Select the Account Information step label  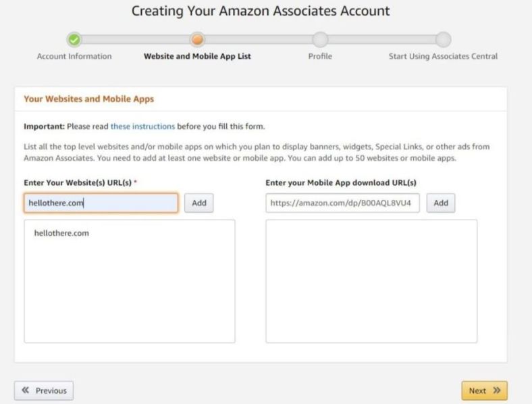(74, 56)
